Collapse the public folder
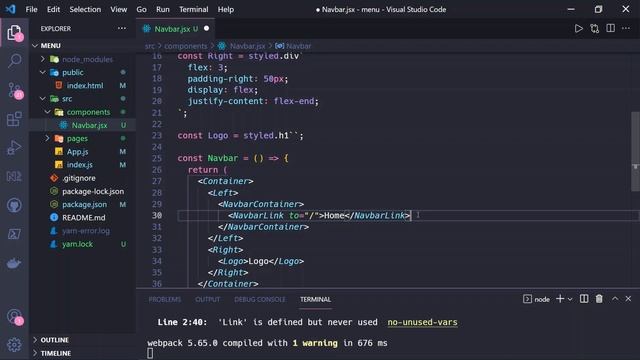640x360 pixels. 43,72
